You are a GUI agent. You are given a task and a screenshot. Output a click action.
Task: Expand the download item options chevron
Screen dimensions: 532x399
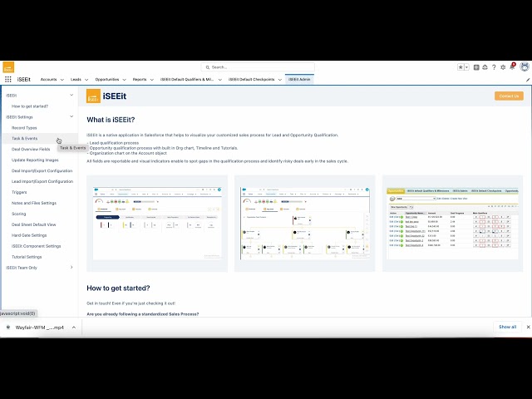[74, 328]
